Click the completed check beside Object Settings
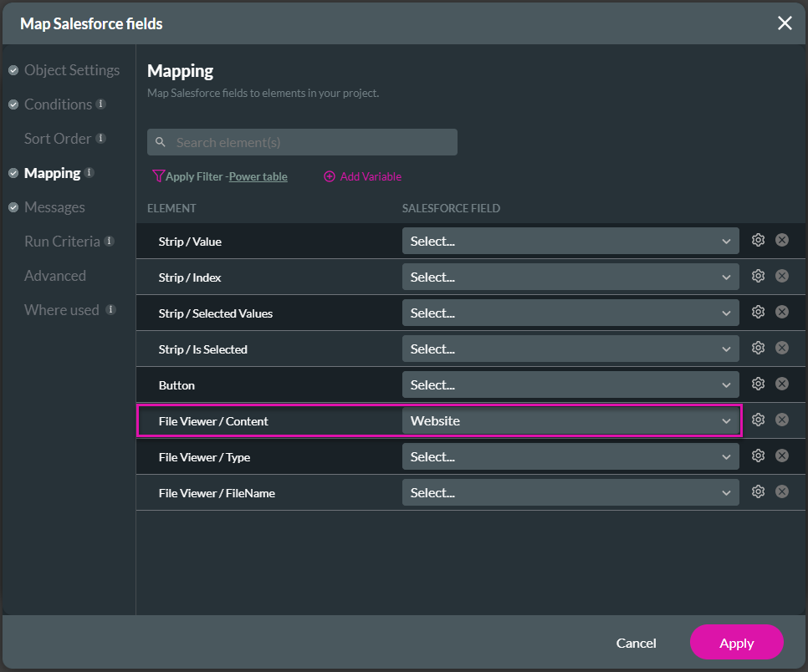The width and height of the screenshot is (808, 672). (13, 69)
